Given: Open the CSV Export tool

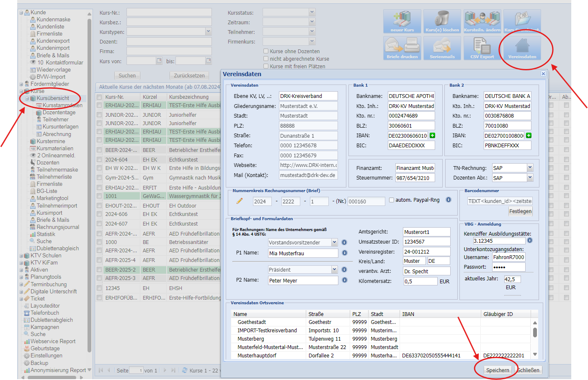Looking at the screenshot, I should 482,48.
